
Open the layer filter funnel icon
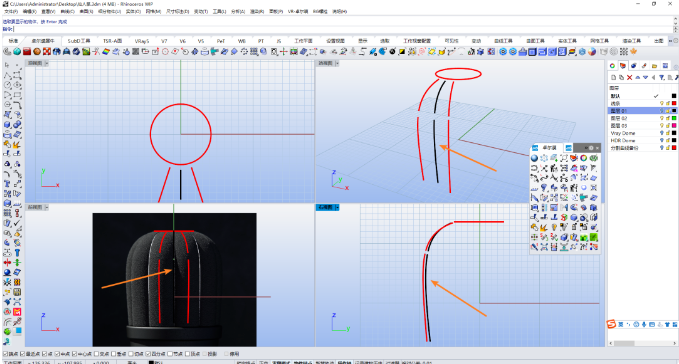click(x=662, y=77)
